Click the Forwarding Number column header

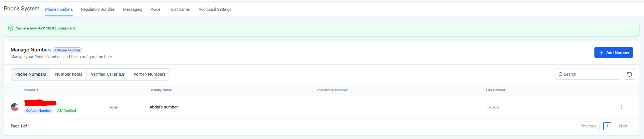(x=332, y=90)
